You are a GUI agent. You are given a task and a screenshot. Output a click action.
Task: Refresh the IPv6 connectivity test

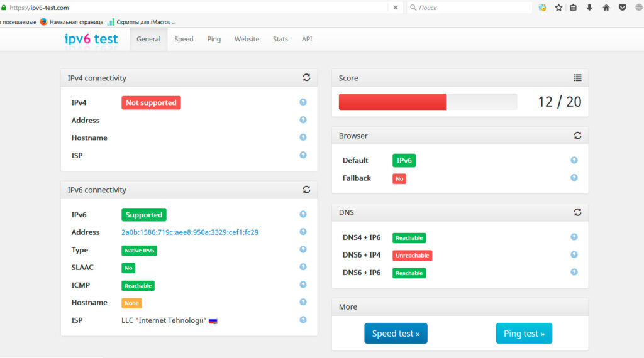[x=306, y=190]
